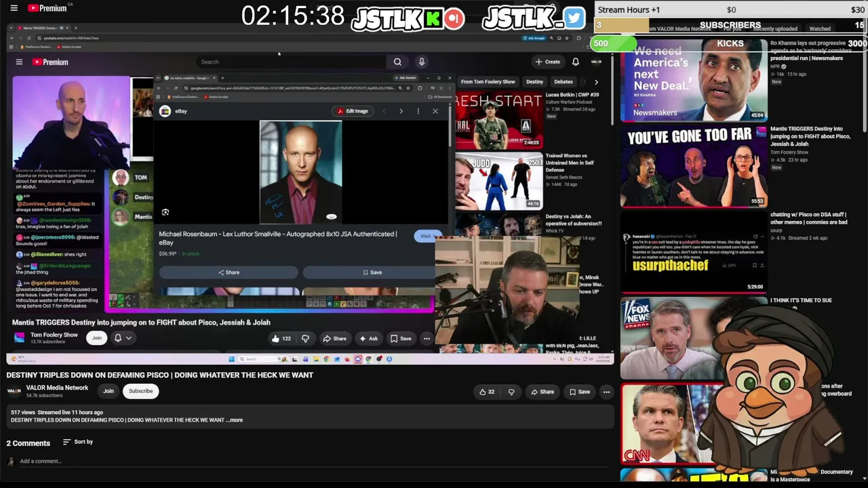The width and height of the screenshot is (868, 488).
Task: Click the Add a comment field
Action: pos(312,461)
